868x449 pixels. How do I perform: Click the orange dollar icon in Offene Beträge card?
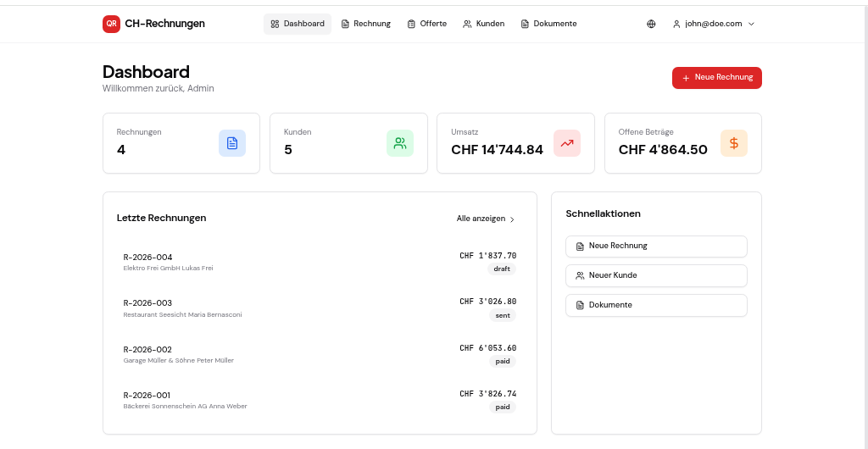click(734, 143)
